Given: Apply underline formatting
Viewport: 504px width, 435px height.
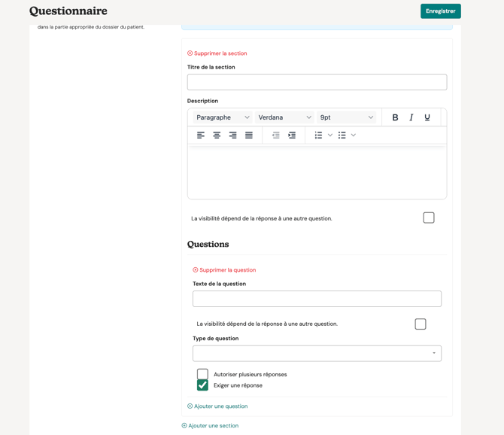Looking at the screenshot, I should coord(427,117).
